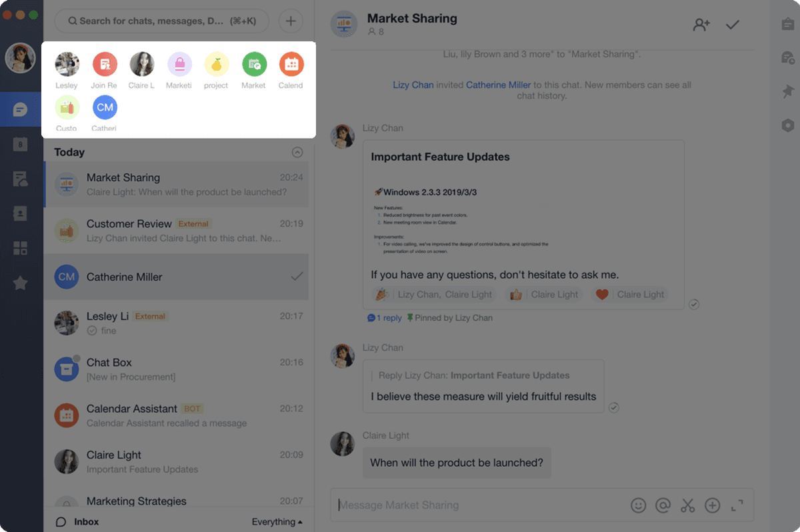Open the Messenger chat icon in sidebar
The image size is (800, 532).
click(21, 109)
